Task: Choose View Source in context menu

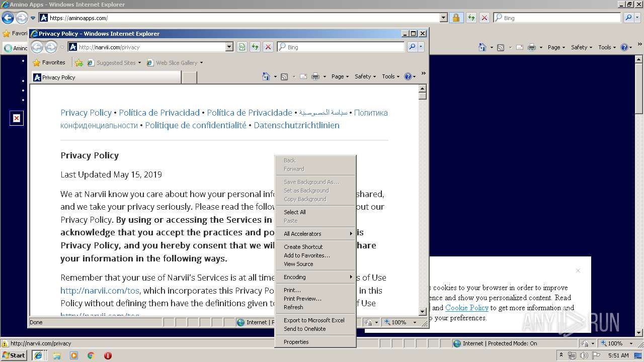Action: pyautogui.click(x=315, y=264)
